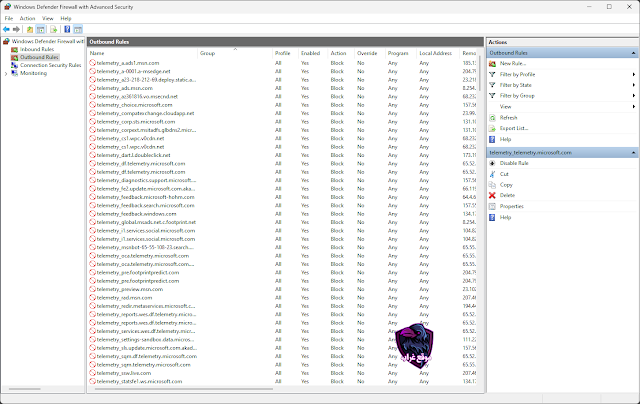Open the View submenu arrow in Actions
The height and width of the screenshot is (404, 640).
[634, 107]
